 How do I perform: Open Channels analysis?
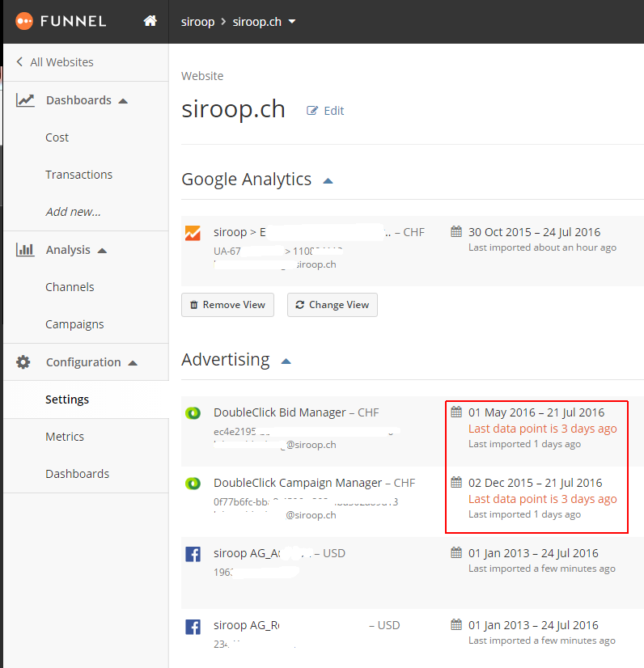point(70,287)
